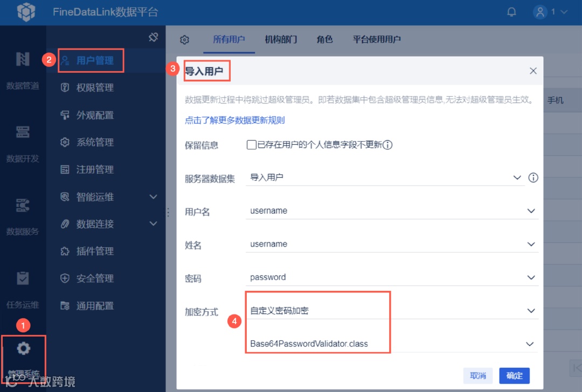Open the 插件管理 menu entry
This screenshot has height=392, width=582.
[x=95, y=251]
